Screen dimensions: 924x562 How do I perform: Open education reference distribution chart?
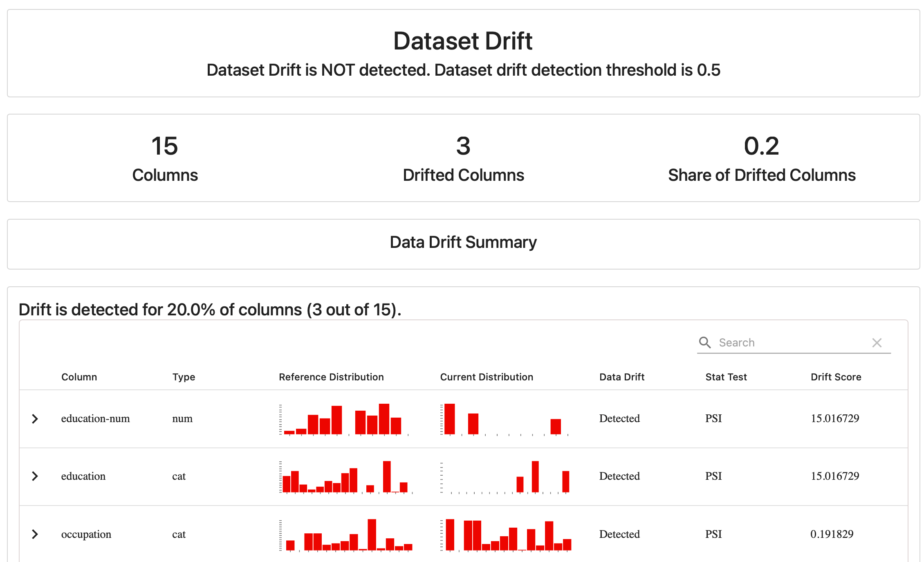click(345, 477)
